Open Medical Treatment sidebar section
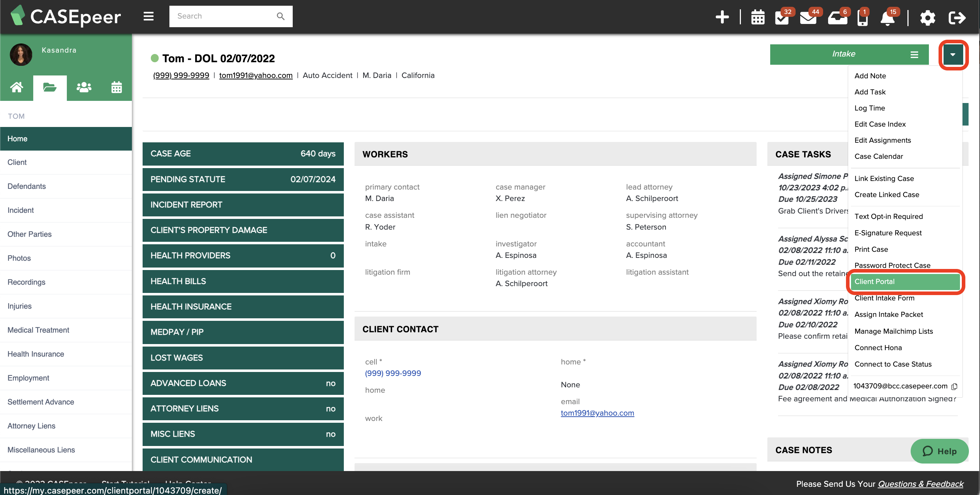980x495 pixels. click(66, 330)
